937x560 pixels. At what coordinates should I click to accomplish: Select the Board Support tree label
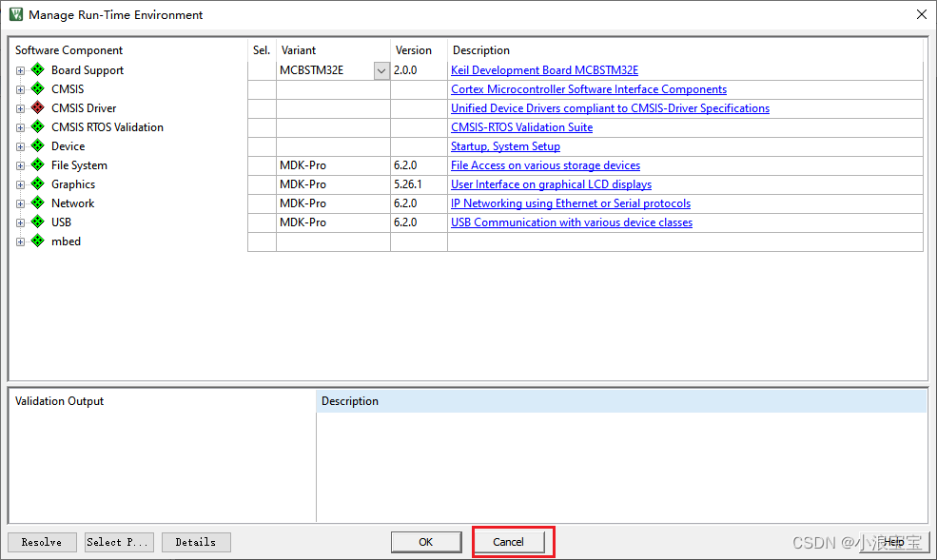click(88, 70)
